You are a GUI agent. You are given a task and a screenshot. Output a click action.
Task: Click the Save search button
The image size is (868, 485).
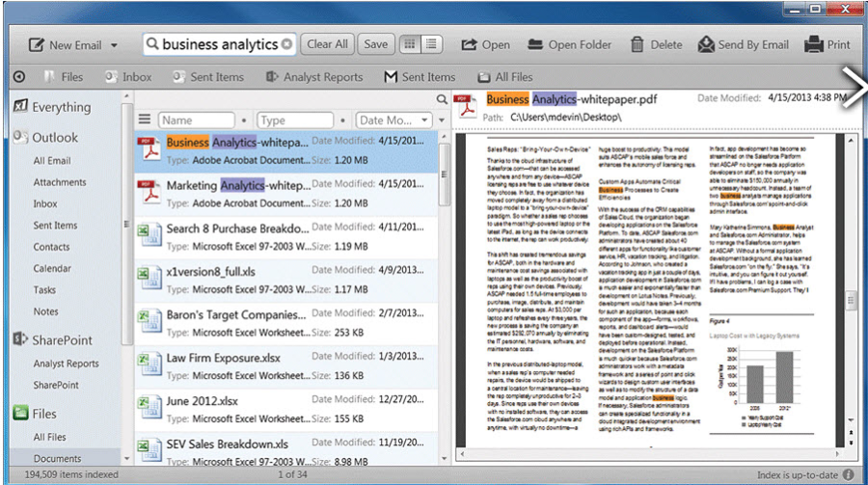tap(376, 44)
